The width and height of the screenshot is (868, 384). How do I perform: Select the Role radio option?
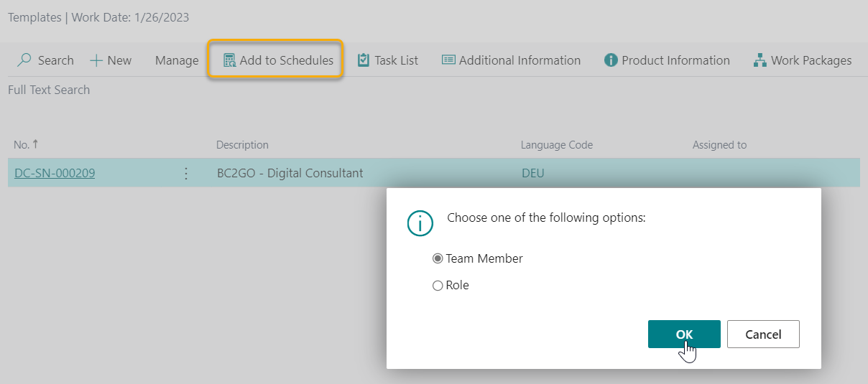click(438, 286)
